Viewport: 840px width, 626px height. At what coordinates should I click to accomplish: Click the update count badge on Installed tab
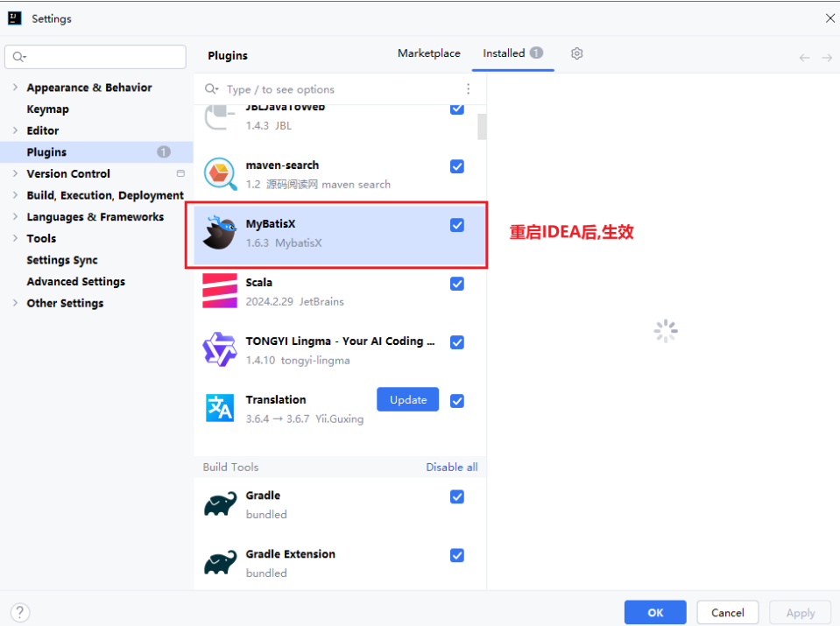(536, 53)
